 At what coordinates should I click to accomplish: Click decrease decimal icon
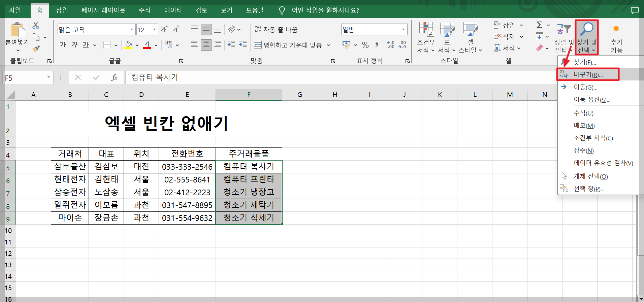[402, 45]
